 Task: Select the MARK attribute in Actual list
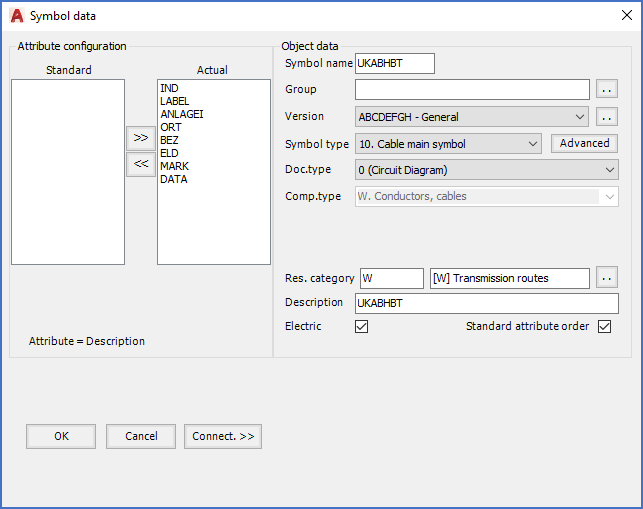point(174,166)
